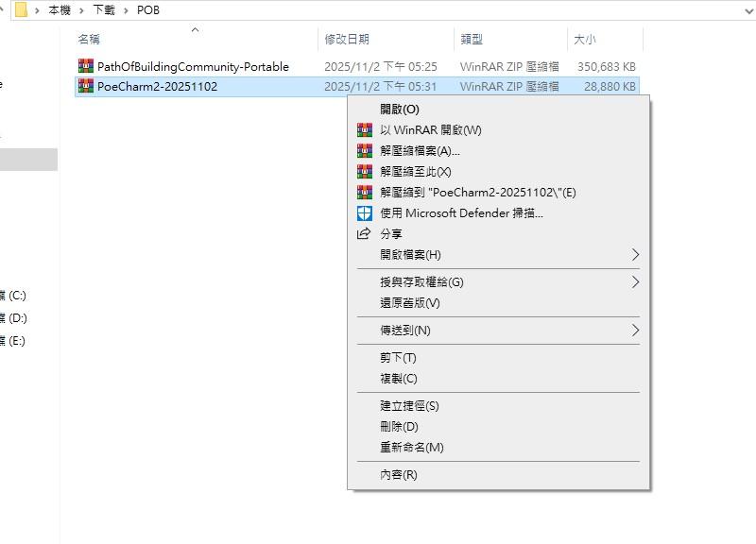Image resolution: width=756 pixels, height=544 pixels.
Task: Click WinRAR icon beside 解壓縮到 "PoeCharm2-20251102\"(E)
Action: point(365,193)
